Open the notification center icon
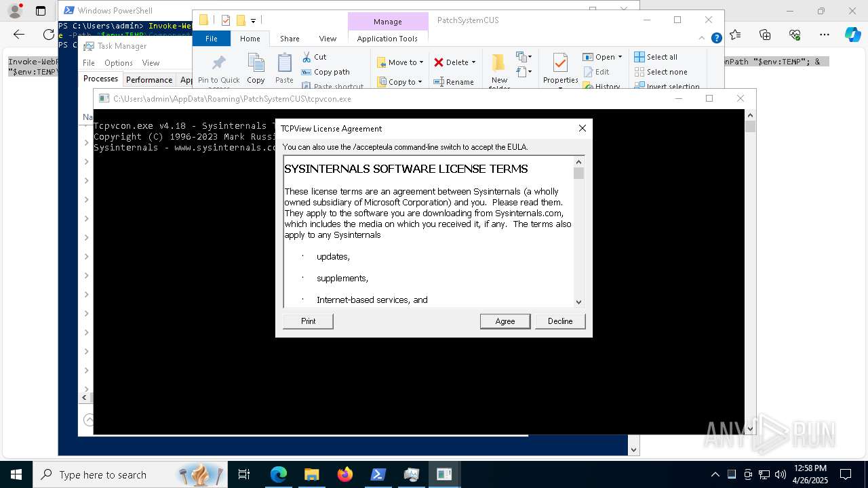The width and height of the screenshot is (868, 488). [x=846, y=474]
